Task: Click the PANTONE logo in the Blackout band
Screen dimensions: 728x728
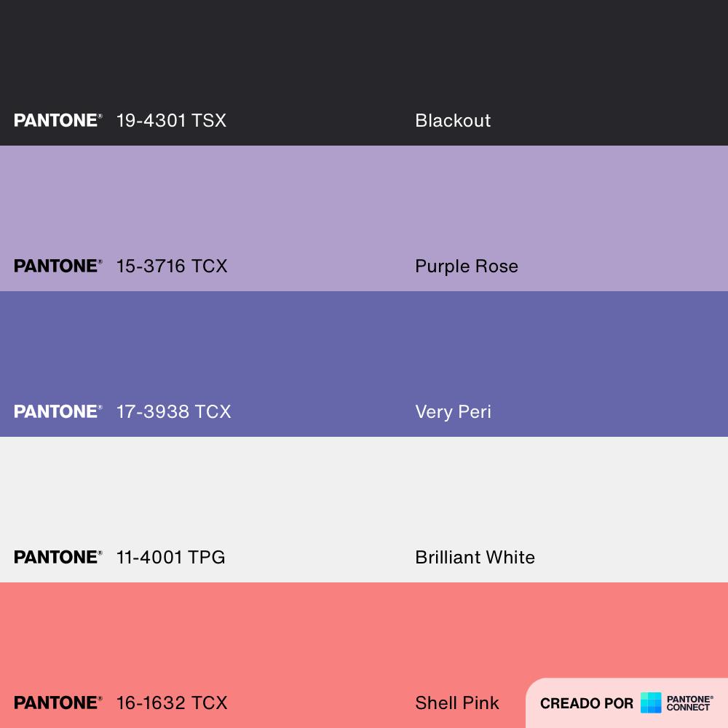Action: tap(58, 120)
